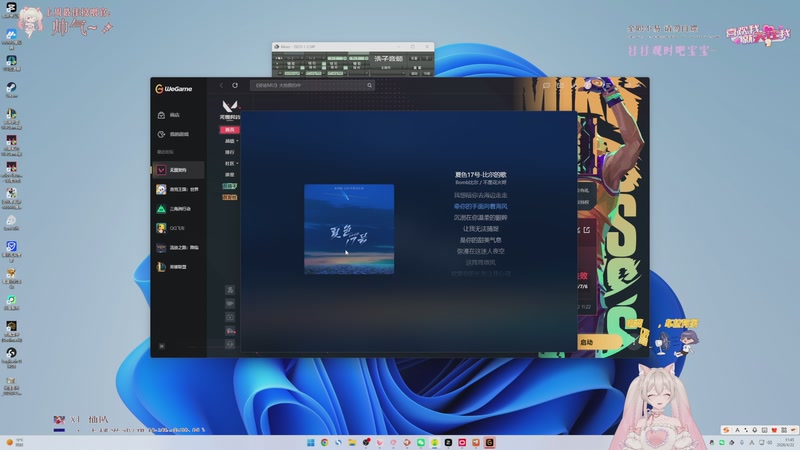
Task: Click lyric line 我想陪你去海边走走
Action: pos(481,195)
